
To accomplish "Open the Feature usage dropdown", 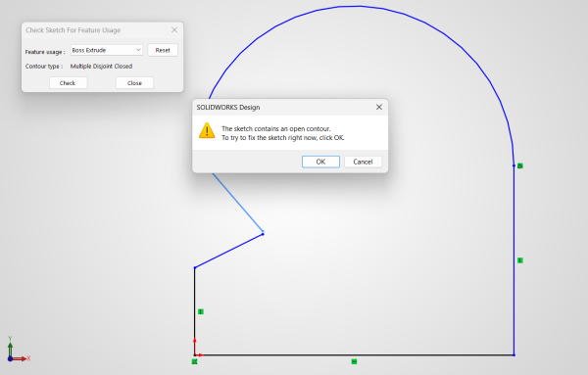I will [x=107, y=50].
